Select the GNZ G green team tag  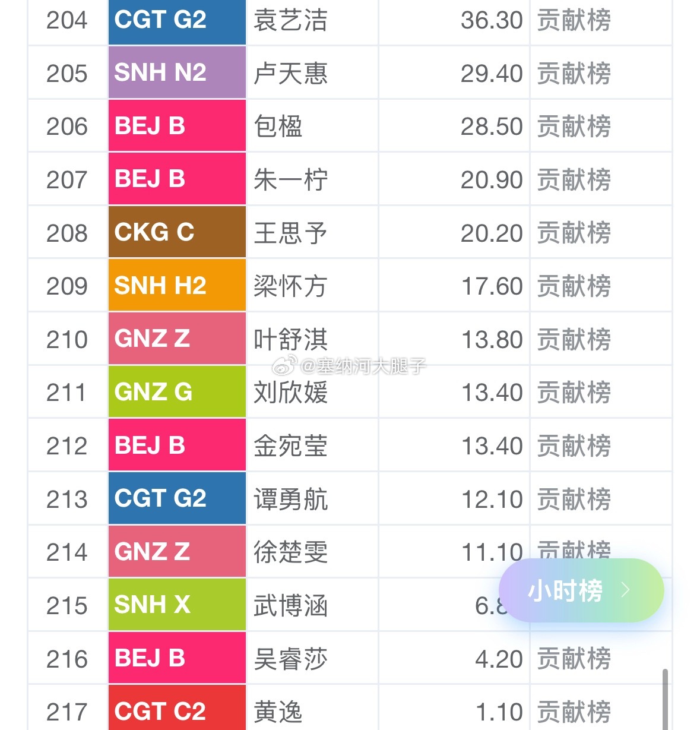click(177, 392)
